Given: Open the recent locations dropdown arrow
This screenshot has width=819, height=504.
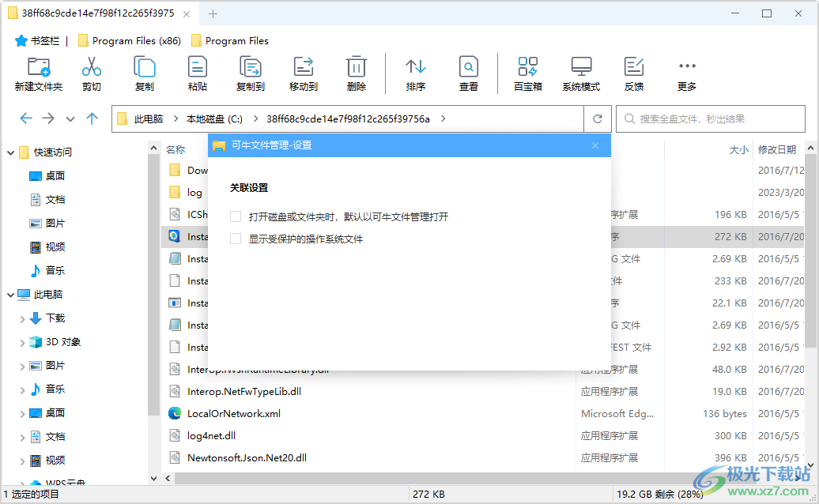Looking at the screenshot, I should (x=70, y=119).
